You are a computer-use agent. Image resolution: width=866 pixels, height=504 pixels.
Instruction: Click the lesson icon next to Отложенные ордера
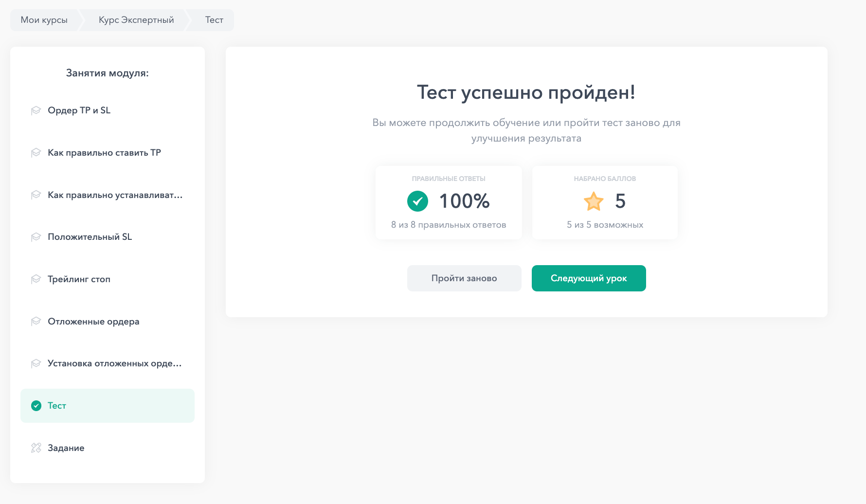(36, 322)
